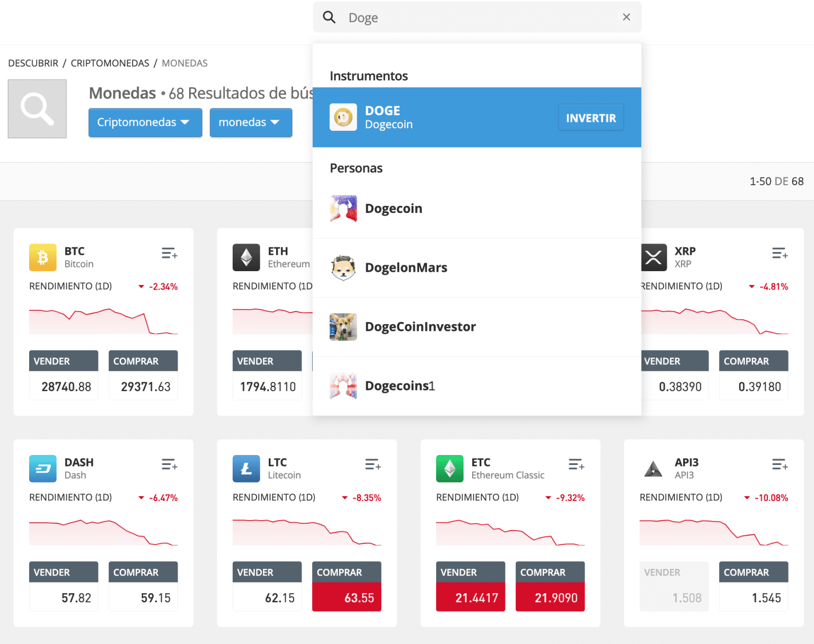Add LTC to watchlist via list icon
Viewport: 814px width, 644px height.
coord(373,465)
